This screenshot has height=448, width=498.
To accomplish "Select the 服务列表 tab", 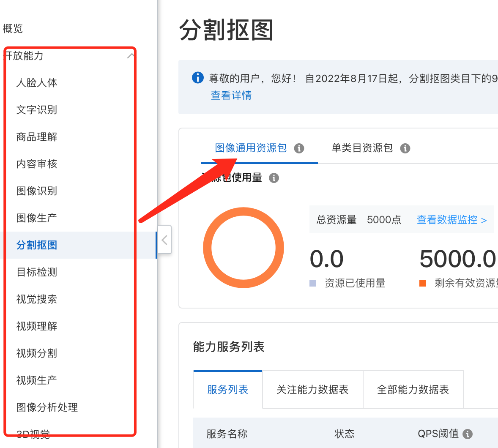I will tap(228, 390).
